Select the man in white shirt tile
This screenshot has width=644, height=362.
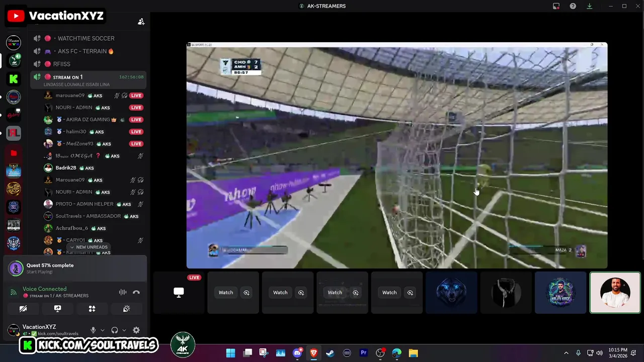point(615,293)
